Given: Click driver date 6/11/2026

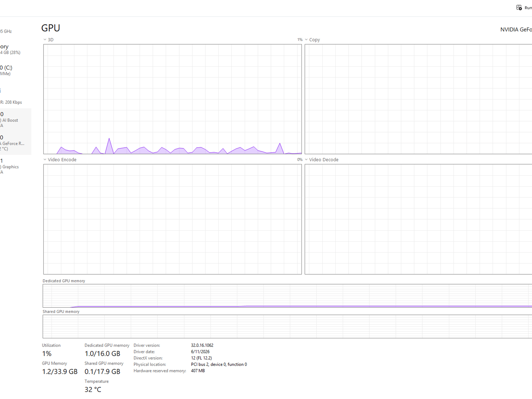Looking at the screenshot, I should click(200, 352).
